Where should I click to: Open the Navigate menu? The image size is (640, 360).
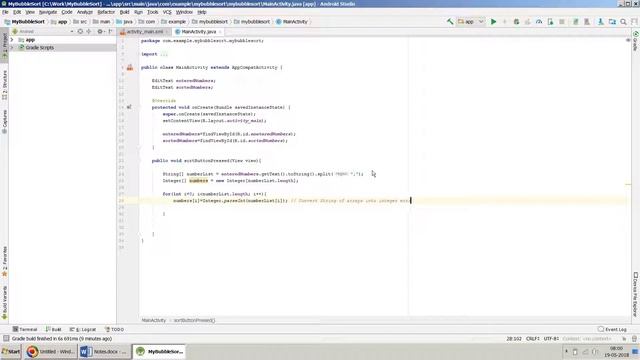click(48, 12)
